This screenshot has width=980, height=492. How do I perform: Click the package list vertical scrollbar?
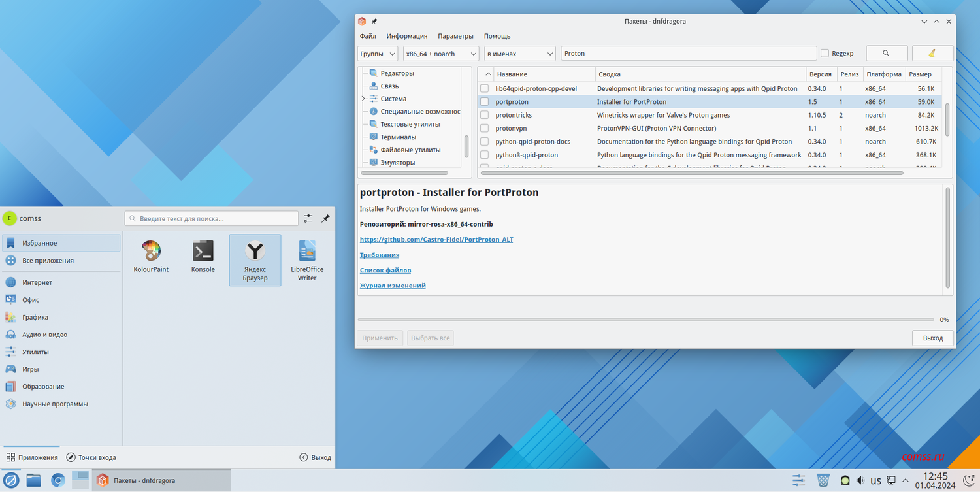pos(947,119)
